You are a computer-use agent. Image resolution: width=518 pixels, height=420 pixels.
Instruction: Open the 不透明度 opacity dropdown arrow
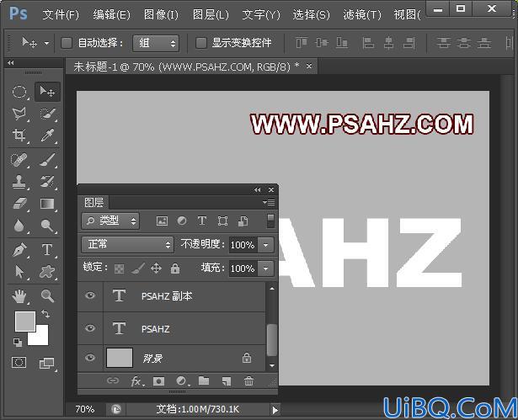point(266,245)
